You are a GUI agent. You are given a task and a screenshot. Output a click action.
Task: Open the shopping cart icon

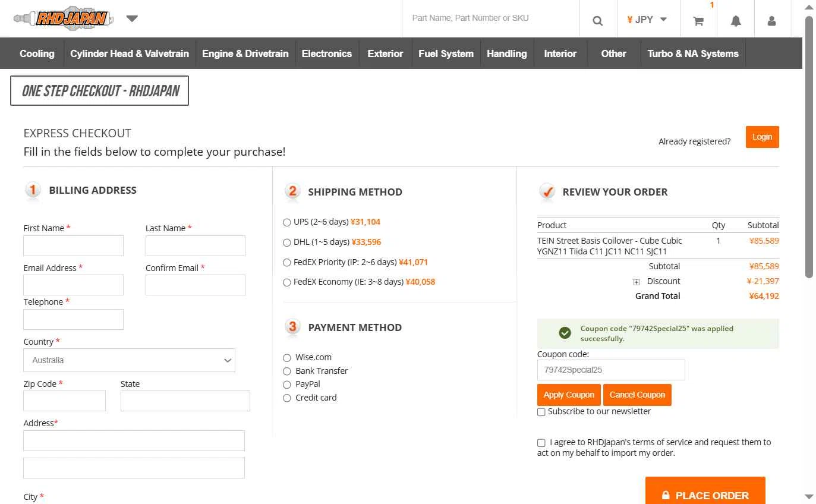[698, 21]
